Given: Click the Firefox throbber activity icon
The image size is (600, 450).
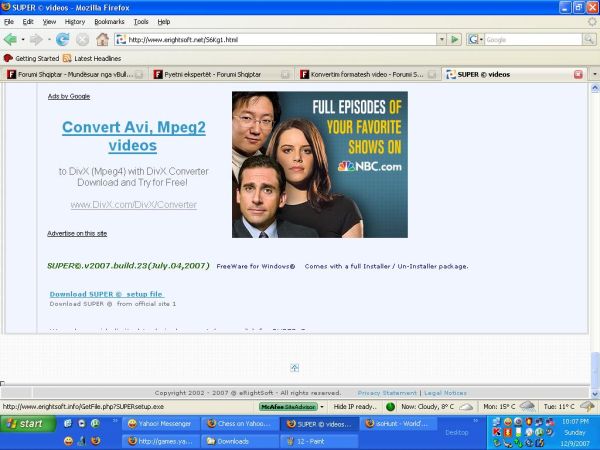Looking at the screenshot, I should pyautogui.click(x=592, y=22).
